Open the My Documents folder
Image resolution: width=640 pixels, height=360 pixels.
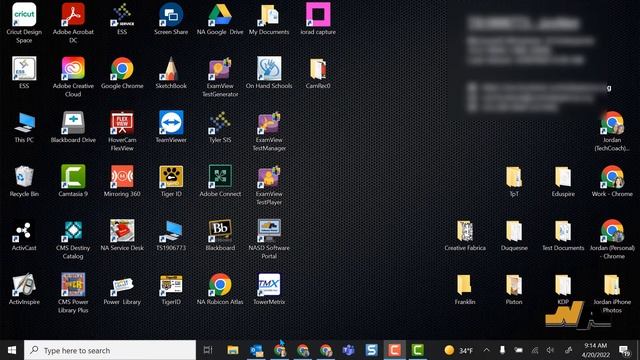point(269,19)
